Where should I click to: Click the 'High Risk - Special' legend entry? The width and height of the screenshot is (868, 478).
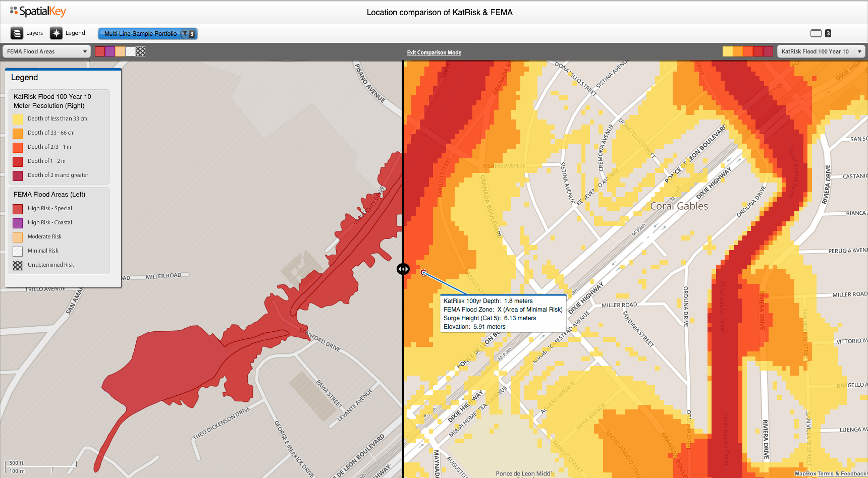(x=43, y=209)
